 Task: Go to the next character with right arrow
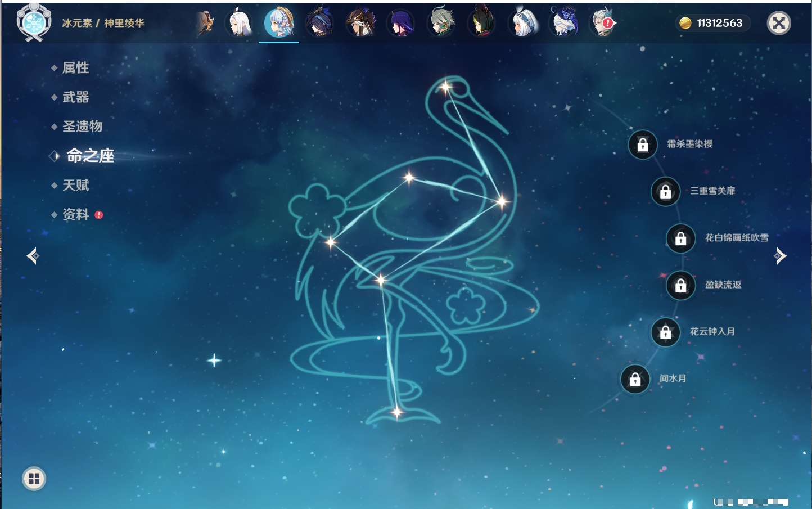click(x=780, y=256)
